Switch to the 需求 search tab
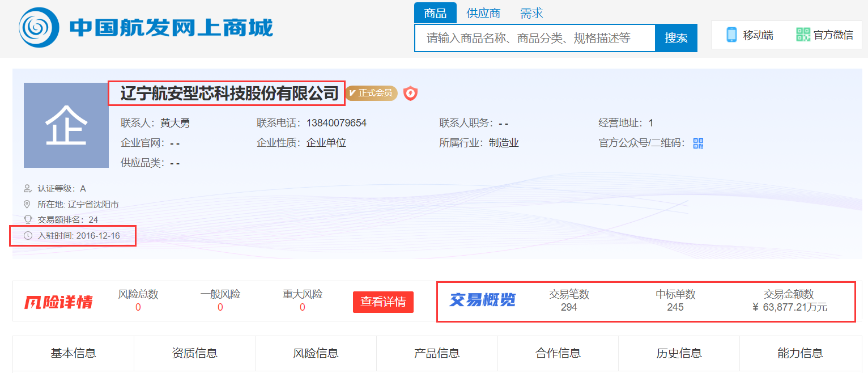The width and height of the screenshot is (868, 373). (x=531, y=13)
